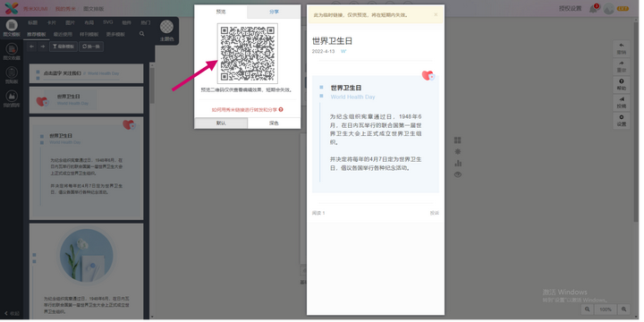
Task: Click the template list vertical scrollbar
Action: [152, 86]
